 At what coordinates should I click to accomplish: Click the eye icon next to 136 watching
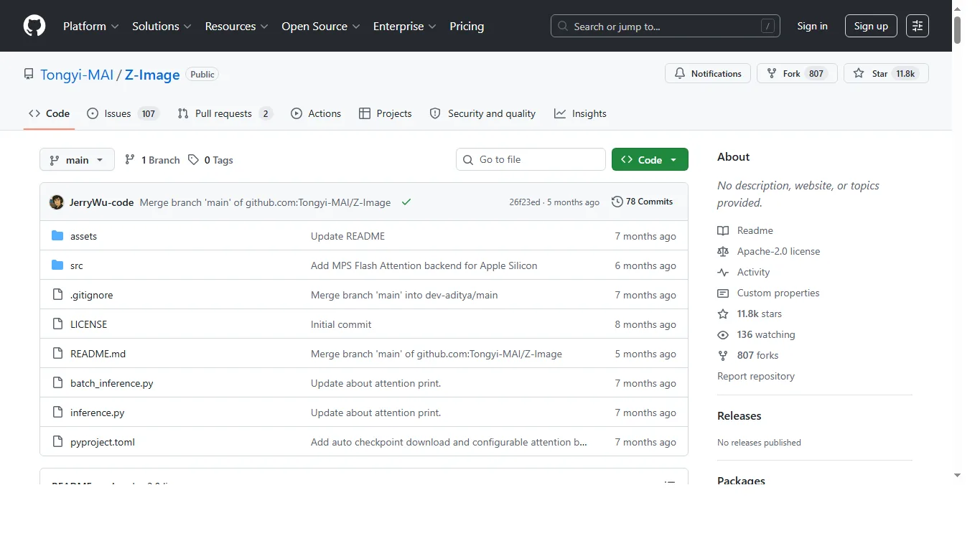(723, 334)
